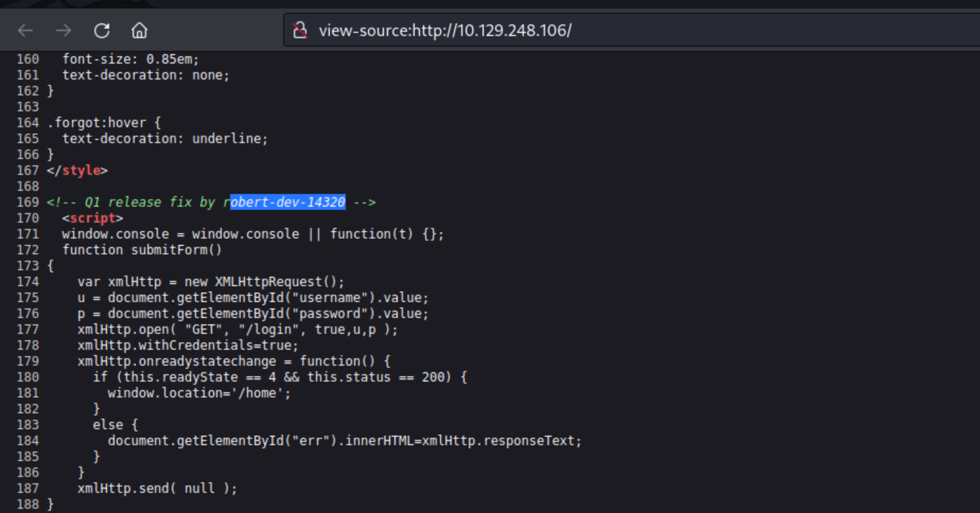This screenshot has width=980, height=513.
Task: Open the insecure connection lock icon
Action: pyautogui.click(x=300, y=30)
